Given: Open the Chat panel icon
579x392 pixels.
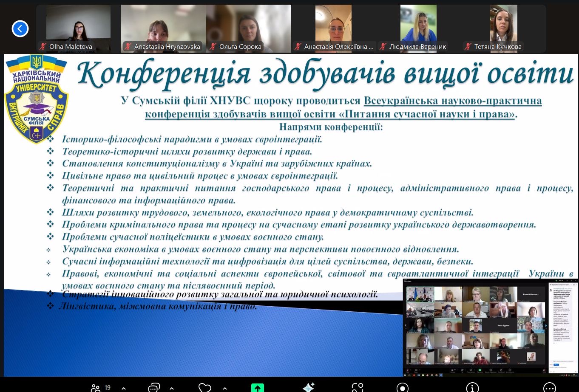Looking at the screenshot, I should click(153, 387).
